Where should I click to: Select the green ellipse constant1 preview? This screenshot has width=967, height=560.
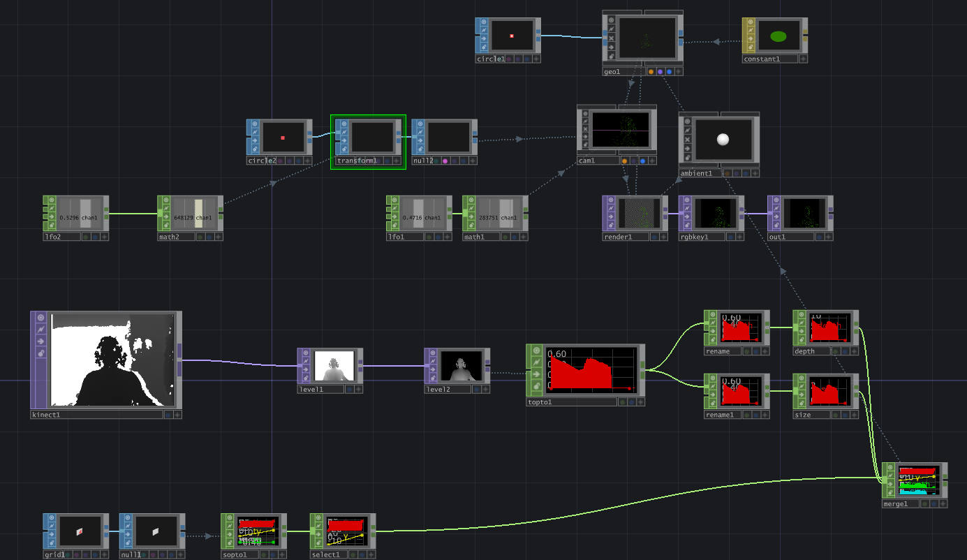point(778,36)
